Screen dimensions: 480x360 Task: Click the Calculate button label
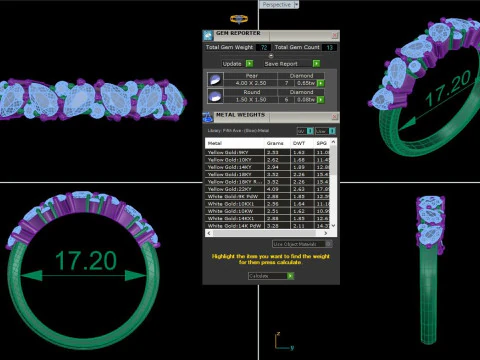(259, 276)
